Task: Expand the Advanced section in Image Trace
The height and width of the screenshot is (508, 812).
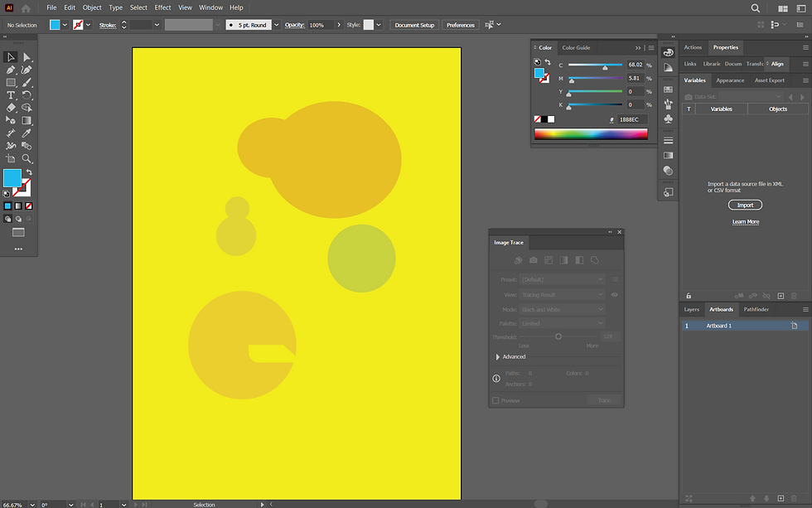Action: pos(498,357)
